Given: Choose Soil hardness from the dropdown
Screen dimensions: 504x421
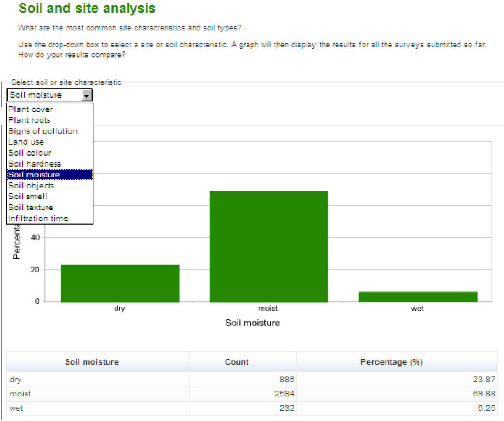Looking at the screenshot, I should pyautogui.click(x=35, y=164).
